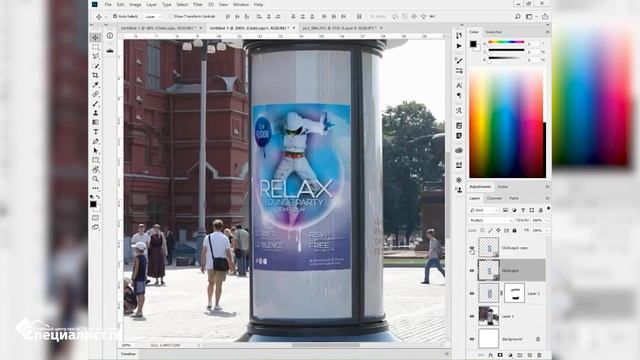
Task: Switch to Untitled-1 @ 48% document tab
Action: (x=157, y=28)
